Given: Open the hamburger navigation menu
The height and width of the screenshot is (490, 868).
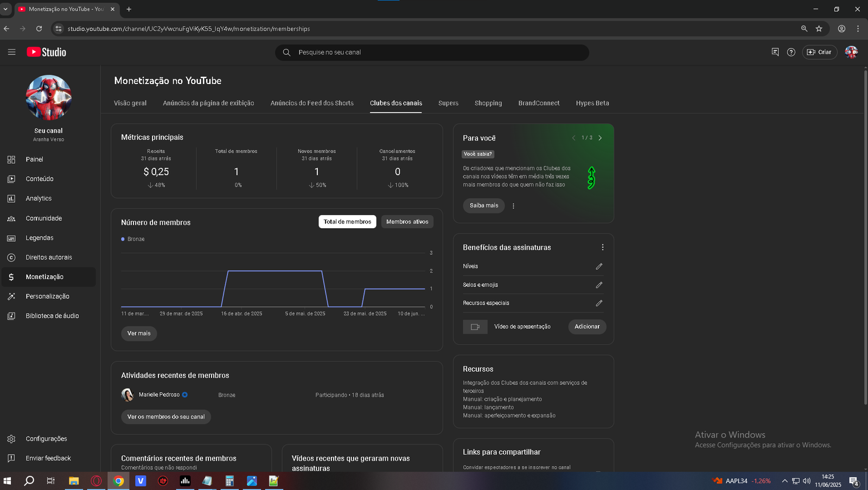Looking at the screenshot, I should (11, 52).
